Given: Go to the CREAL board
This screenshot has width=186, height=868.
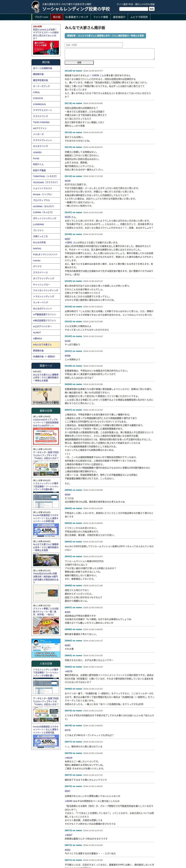Looking at the screenshot, I should (46, 92).
